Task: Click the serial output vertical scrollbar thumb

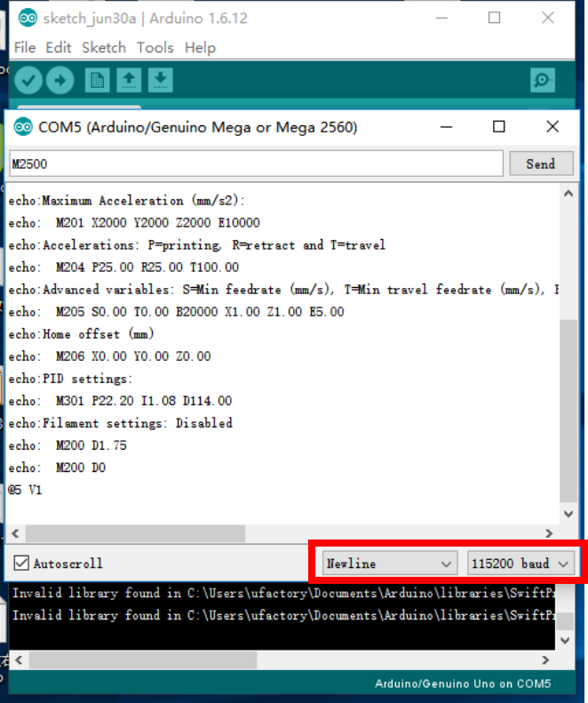Action: 568,411
